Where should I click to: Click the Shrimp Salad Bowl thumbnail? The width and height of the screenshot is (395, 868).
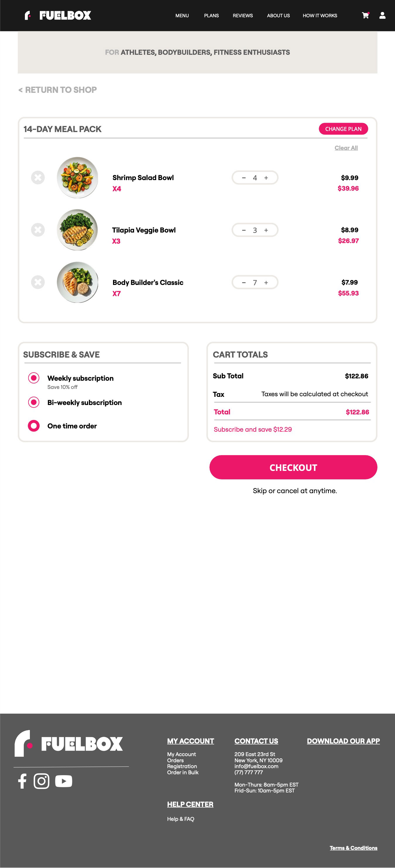(78, 177)
